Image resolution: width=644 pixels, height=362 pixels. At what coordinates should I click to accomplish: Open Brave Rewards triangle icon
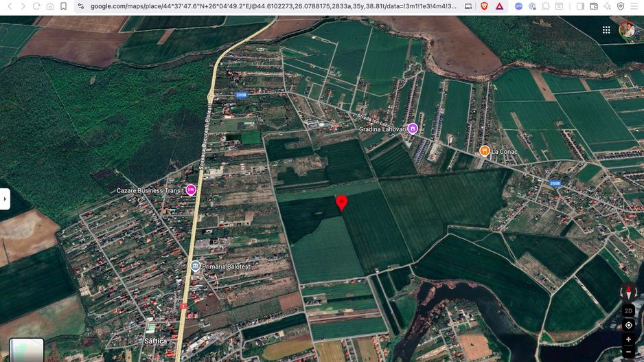499,6
